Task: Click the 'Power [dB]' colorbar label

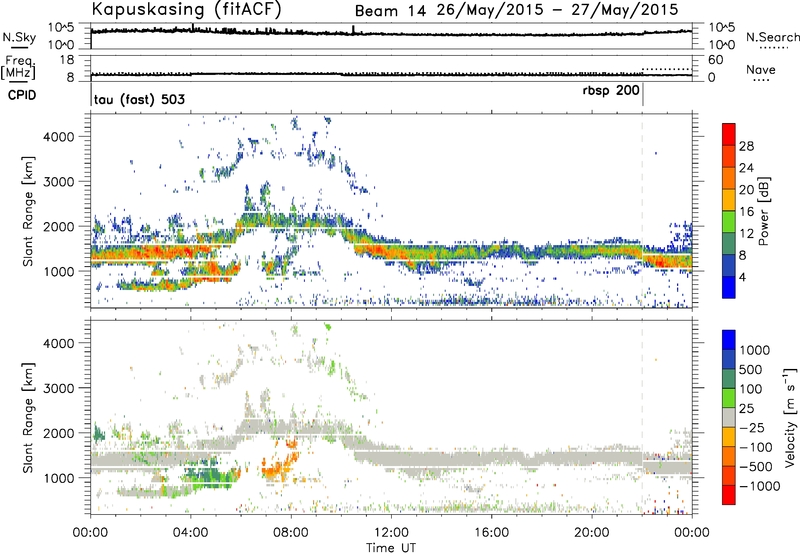Action: 763,211
